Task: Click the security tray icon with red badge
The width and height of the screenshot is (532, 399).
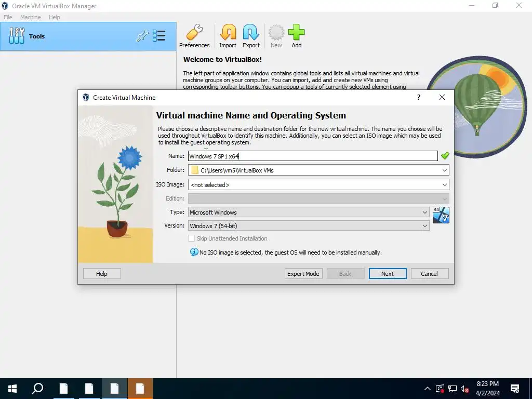Action: [x=440, y=389]
